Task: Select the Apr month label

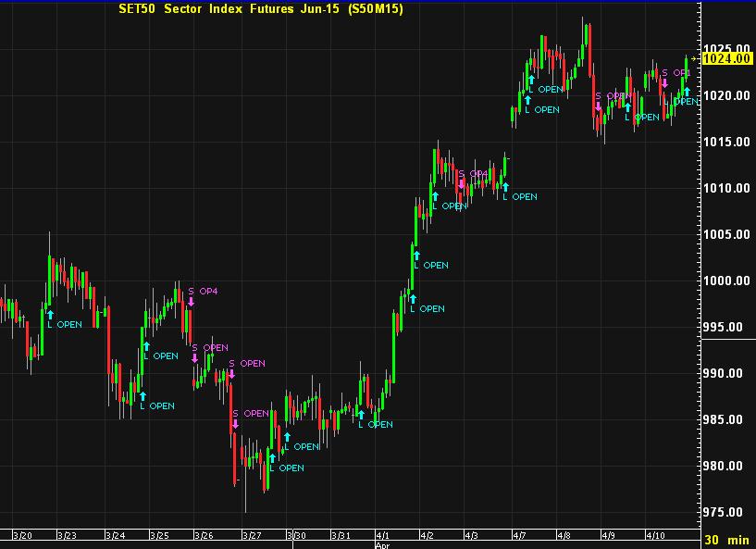Action: point(382,544)
